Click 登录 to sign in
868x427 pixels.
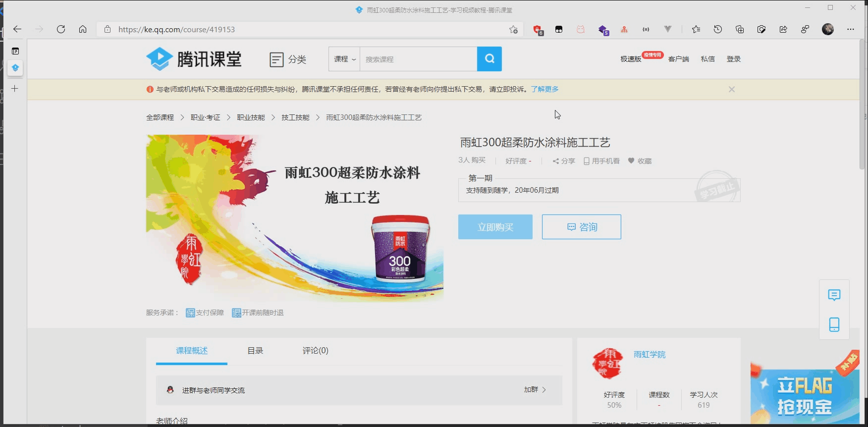(734, 59)
